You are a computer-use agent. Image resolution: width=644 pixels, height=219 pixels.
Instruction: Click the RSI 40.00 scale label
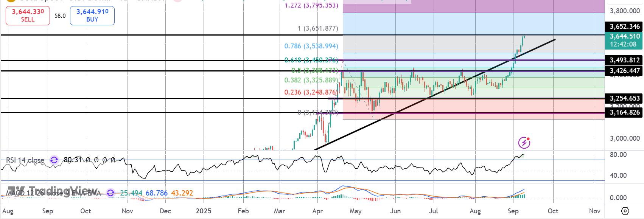point(618,176)
